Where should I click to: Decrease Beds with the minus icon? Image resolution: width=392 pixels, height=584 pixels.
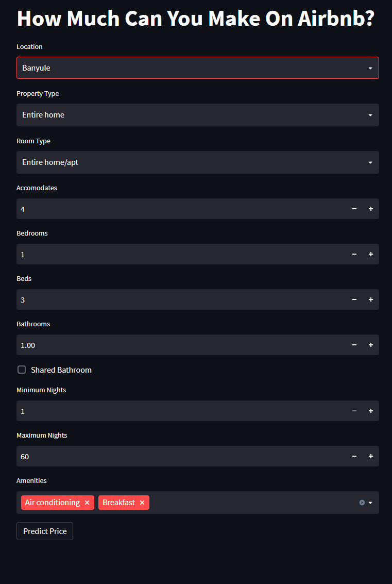[354, 299]
